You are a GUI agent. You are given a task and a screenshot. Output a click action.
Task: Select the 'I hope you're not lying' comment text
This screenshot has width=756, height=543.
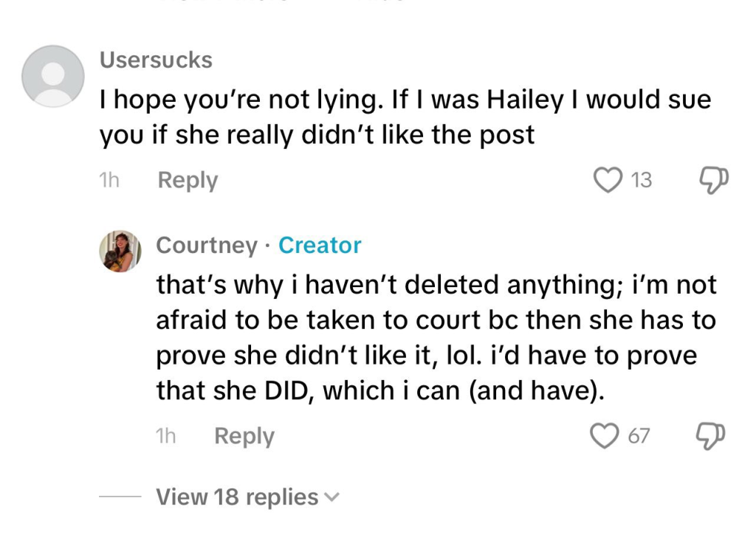point(405,117)
